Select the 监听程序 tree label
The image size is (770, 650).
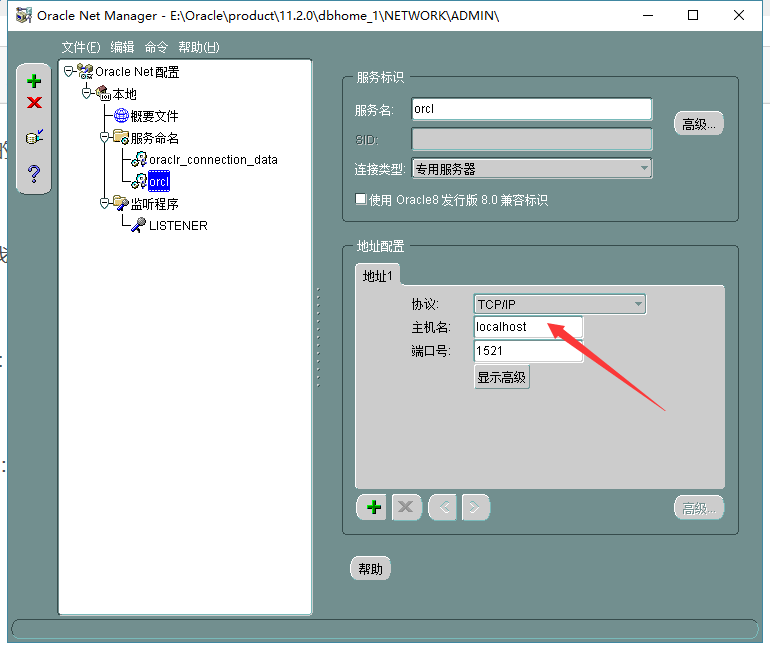click(x=154, y=204)
